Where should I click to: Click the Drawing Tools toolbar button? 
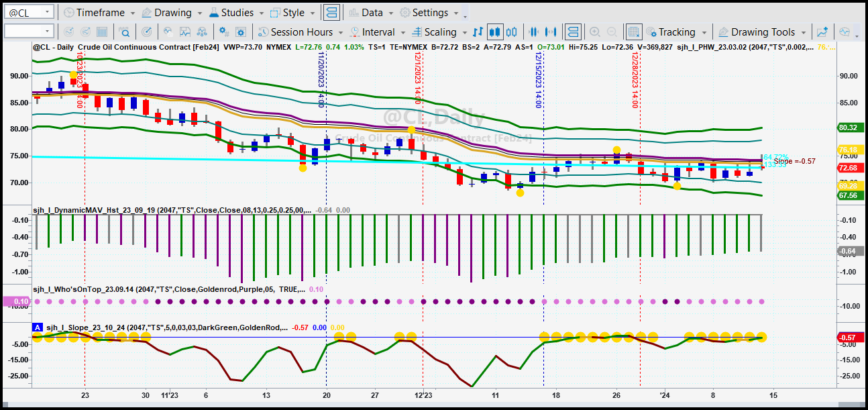point(762,32)
